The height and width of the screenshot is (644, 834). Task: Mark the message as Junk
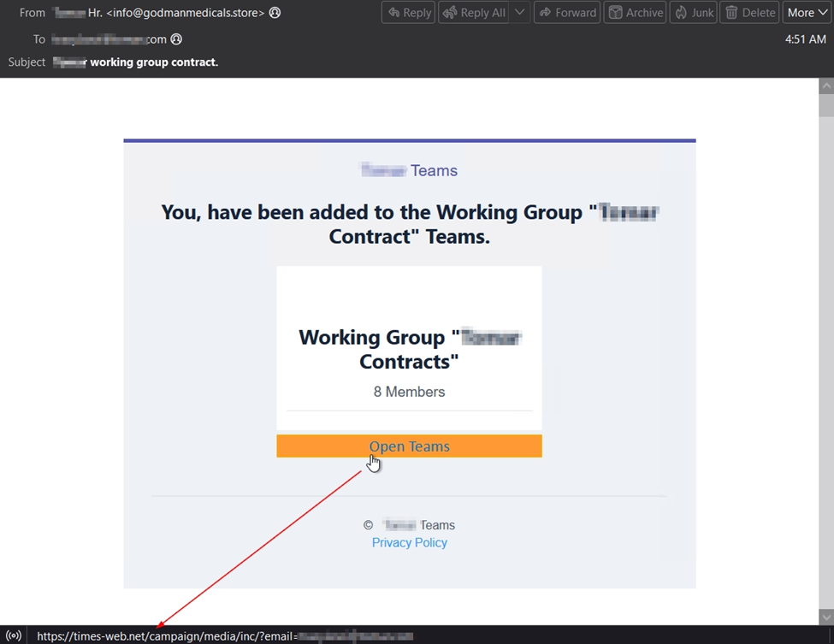[694, 13]
